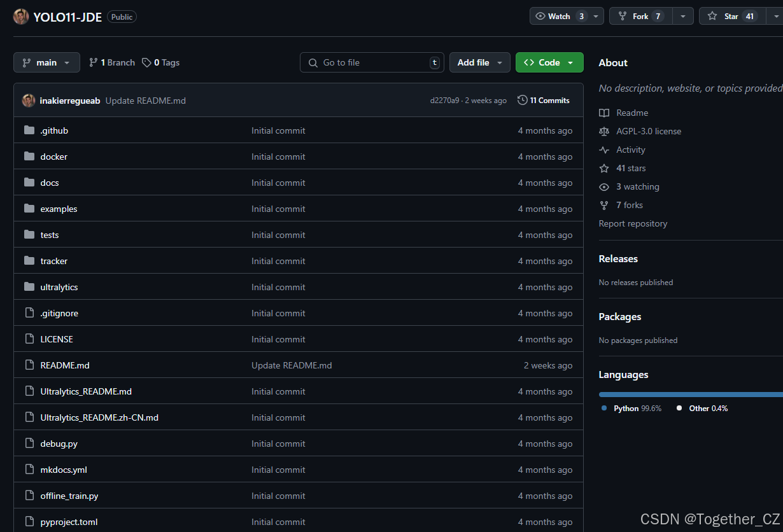
Task: View the 11 Commits history
Action: coord(544,101)
